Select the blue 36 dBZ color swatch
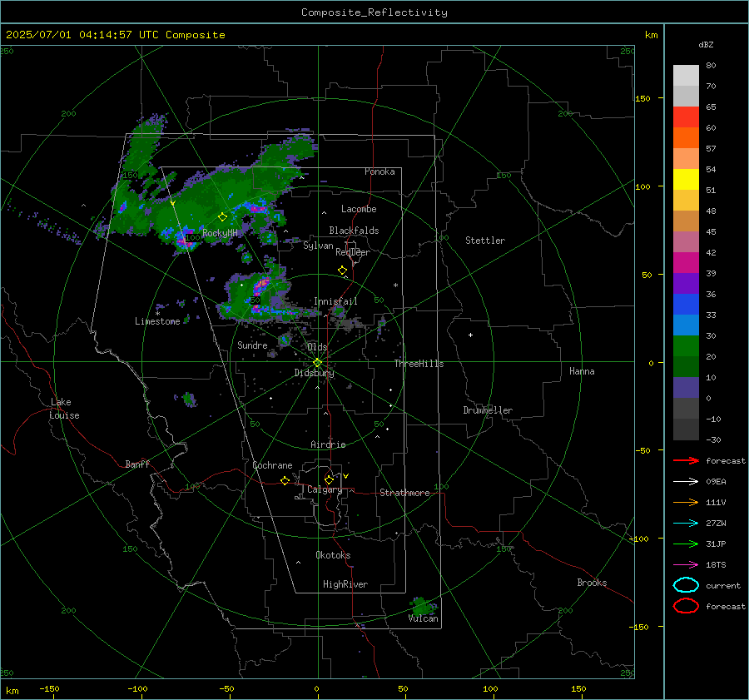The width and height of the screenshot is (749, 700). tap(686, 304)
